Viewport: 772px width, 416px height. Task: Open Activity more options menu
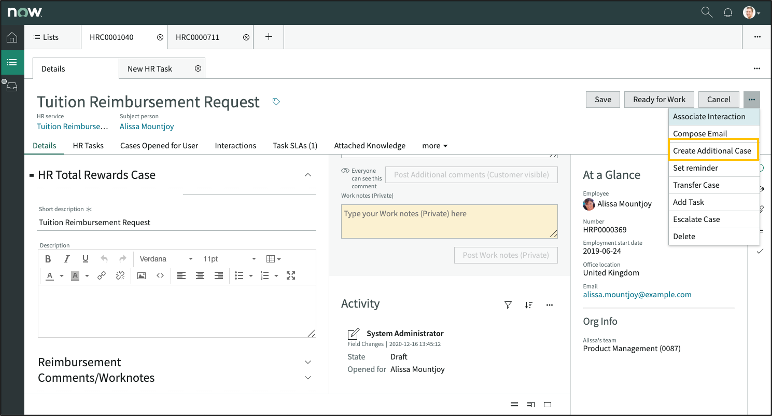coord(549,305)
